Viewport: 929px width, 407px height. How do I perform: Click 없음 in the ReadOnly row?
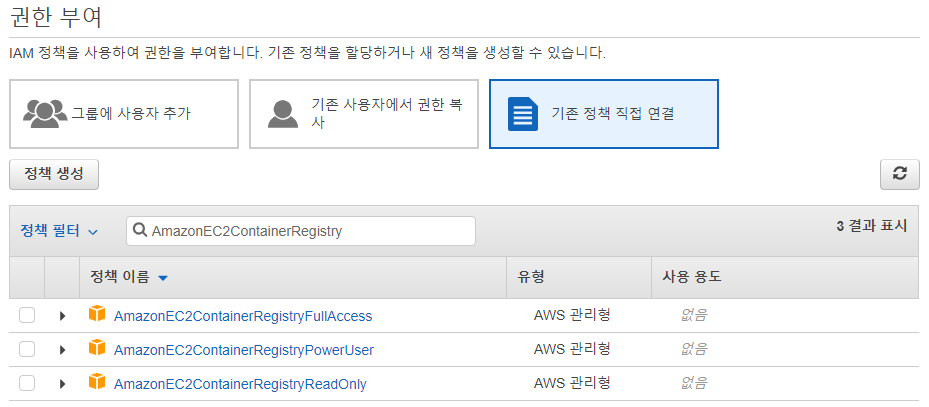pyautogui.click(x=694, y=383)
